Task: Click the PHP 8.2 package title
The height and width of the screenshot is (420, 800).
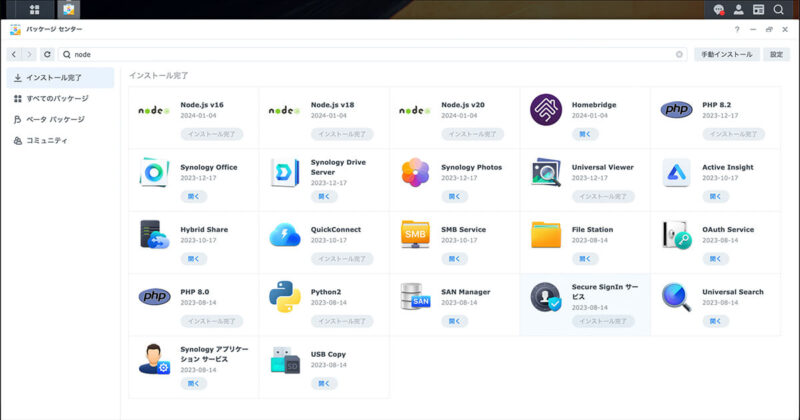Action: point(716,105)
